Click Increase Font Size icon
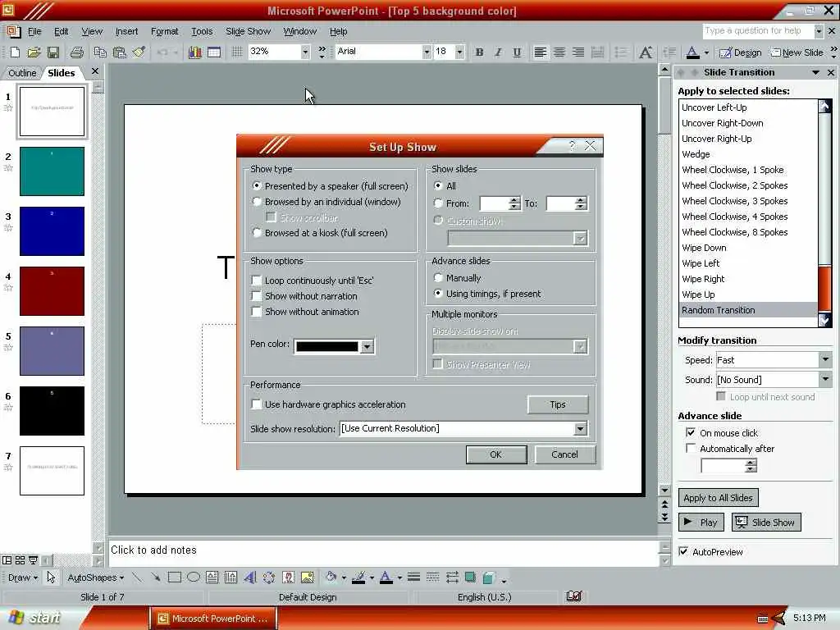This screenshot has width=840, height=630. pyautogui.click(x=646, y=52)
